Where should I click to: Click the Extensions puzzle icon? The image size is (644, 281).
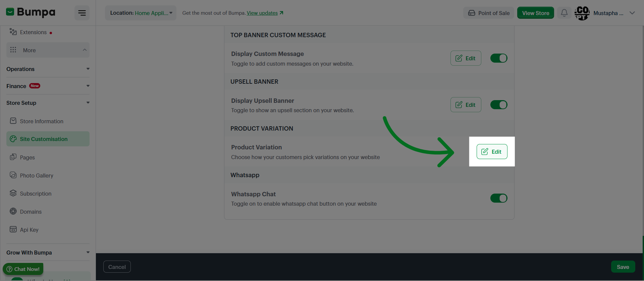[x=13, y=32]
